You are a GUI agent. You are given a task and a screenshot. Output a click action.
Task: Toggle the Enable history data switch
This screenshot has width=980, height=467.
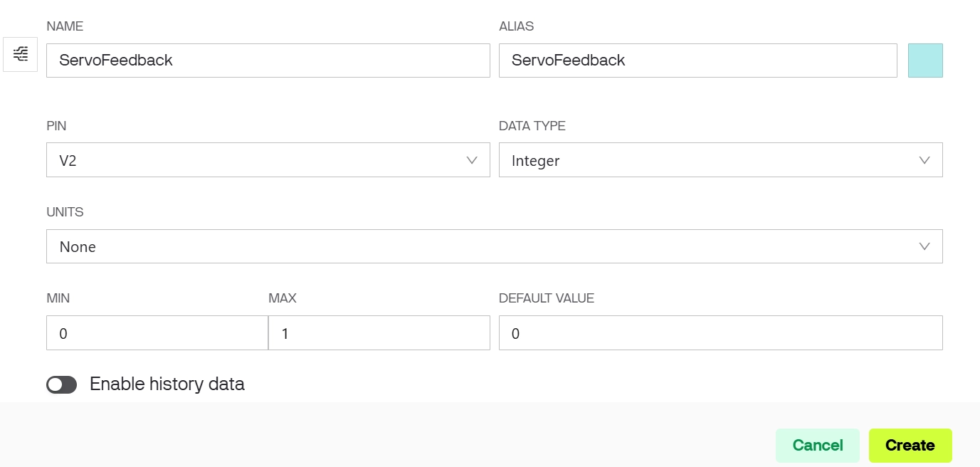pyautogui.click(x=62, y=385)
